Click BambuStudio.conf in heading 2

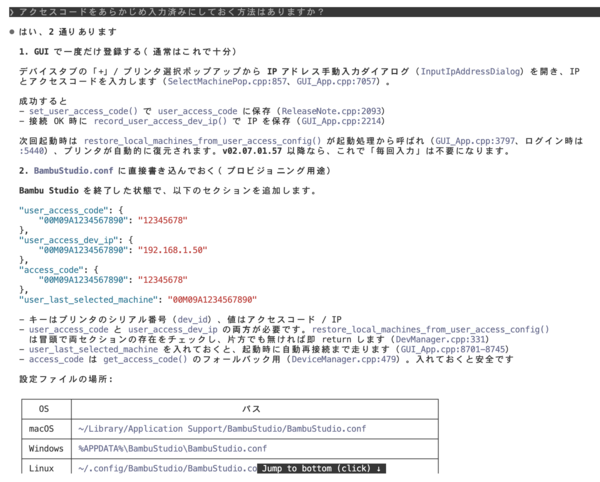coord(73,171)
